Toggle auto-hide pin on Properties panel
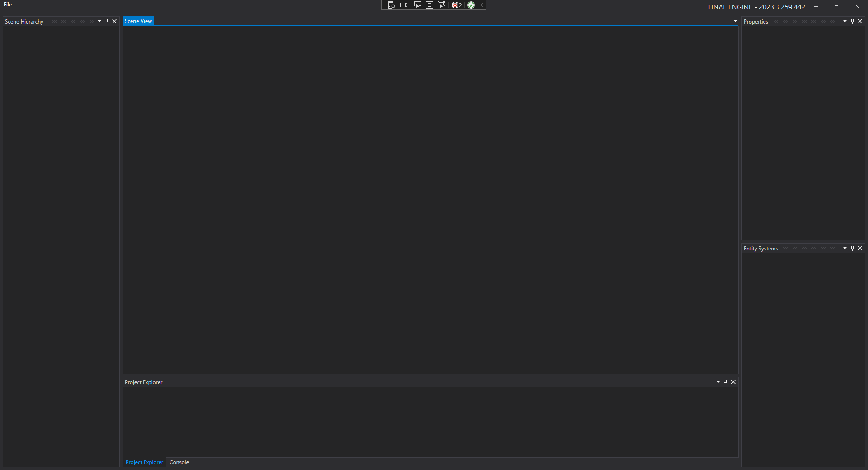 click(853, 21)
